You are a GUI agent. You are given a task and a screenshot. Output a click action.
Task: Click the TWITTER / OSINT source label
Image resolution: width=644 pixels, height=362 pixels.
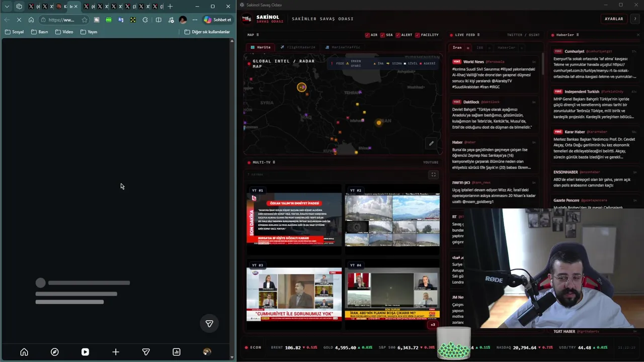pyautogui.click(x=523, y=35)
